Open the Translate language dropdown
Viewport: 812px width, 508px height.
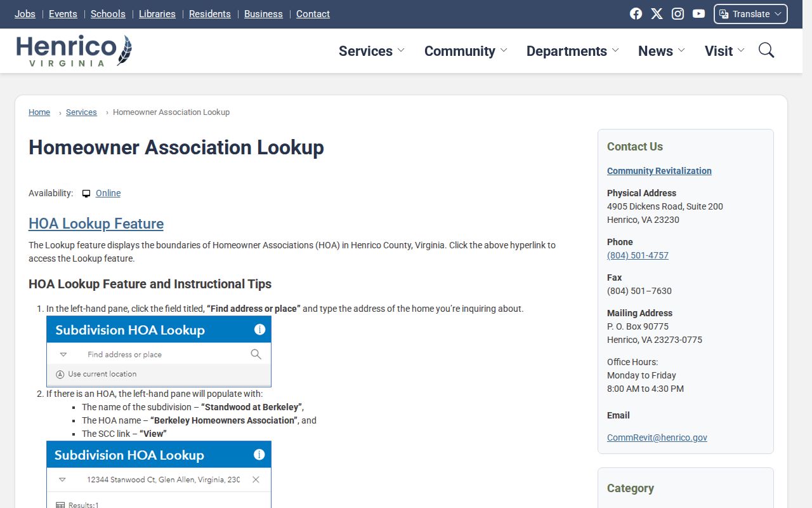[x=750, y=14]
